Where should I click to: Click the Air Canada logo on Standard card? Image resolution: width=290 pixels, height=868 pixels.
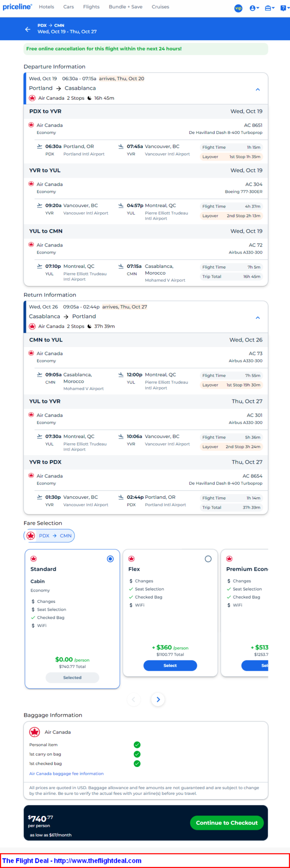34,559
